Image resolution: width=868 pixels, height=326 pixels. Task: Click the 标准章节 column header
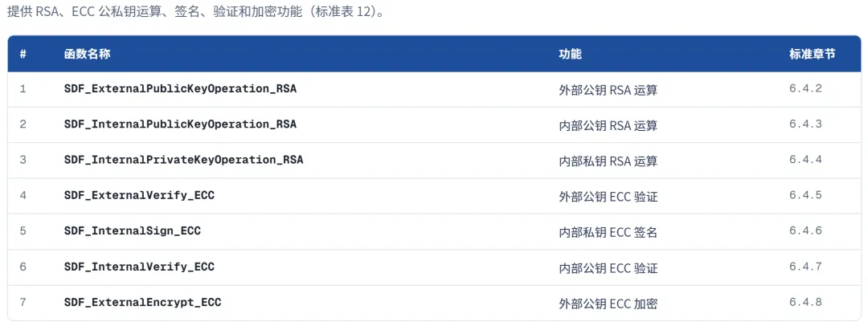812,55
